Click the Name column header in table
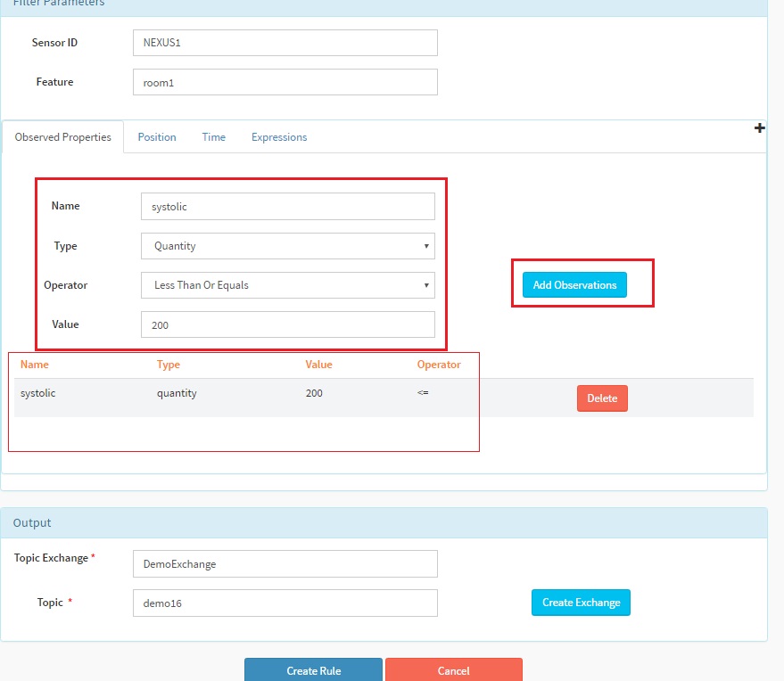784x681 pixels. point(35,365)
